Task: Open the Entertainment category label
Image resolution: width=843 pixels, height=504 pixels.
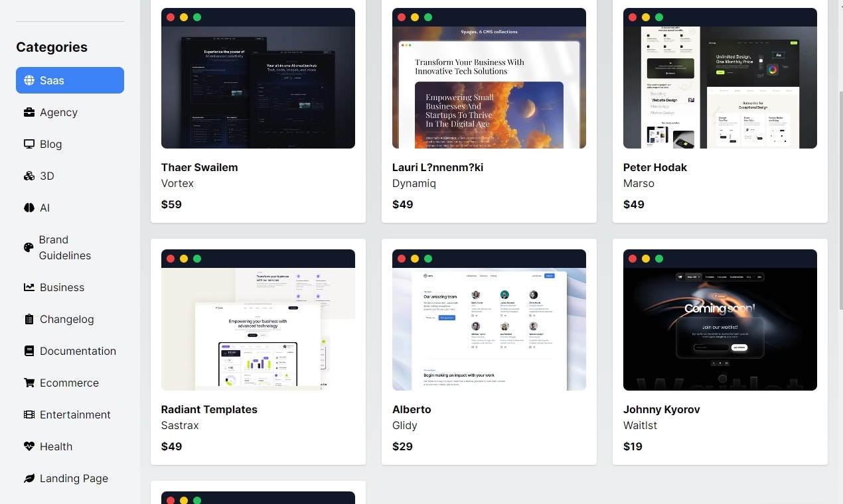Action: [75, 414]
